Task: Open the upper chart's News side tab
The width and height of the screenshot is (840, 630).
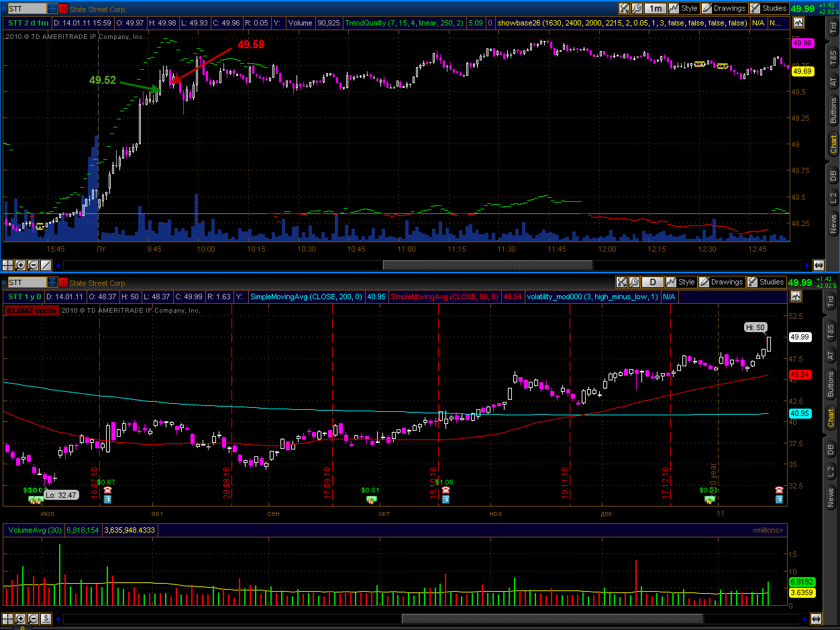Action: point(833,223)
